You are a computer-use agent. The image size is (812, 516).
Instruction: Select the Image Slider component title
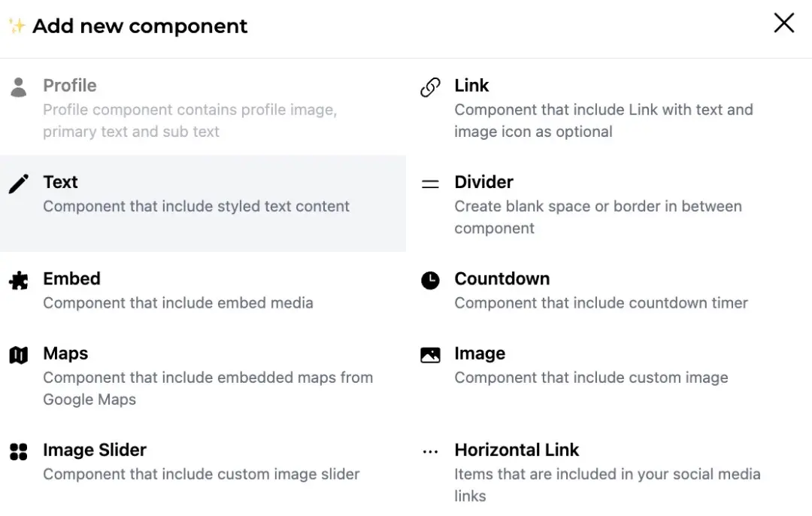click(x=95, y=450)
